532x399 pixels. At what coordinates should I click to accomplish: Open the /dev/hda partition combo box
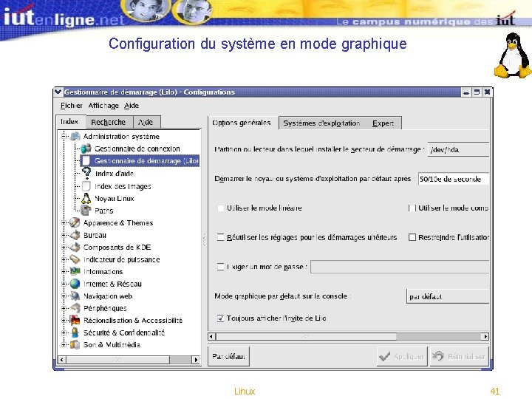458,149
